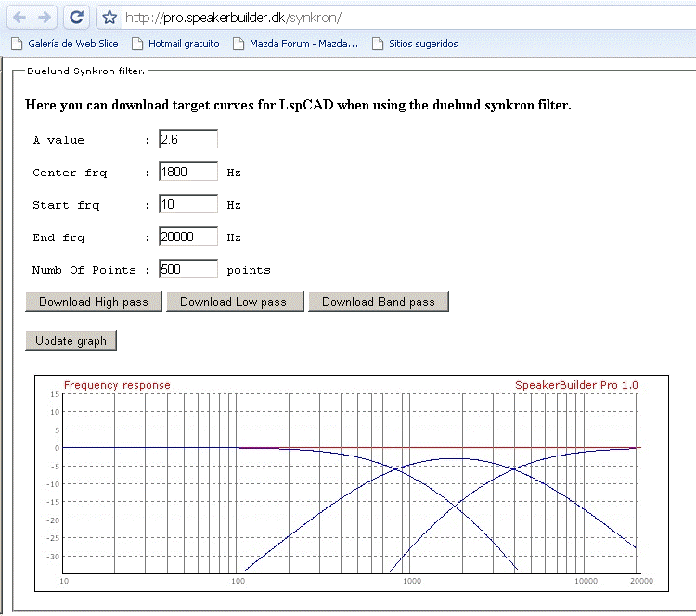
Task: Click the Numb Of Points input field
Action: (x=188, y=269)
